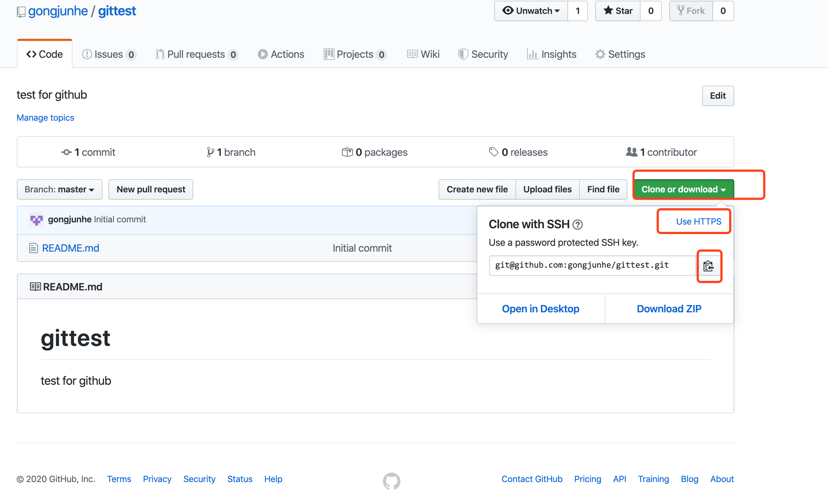828x504 pixels.
Task: Go to the Settings tab
Action: tap(620, 54)
